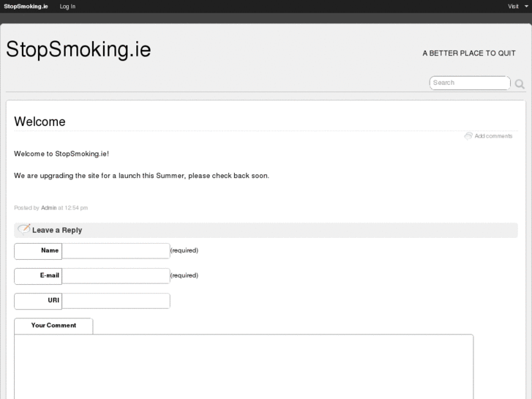Viewport: 532px width, 399px height.
Task: Click the pencil icon beside Leave a Reply
Action: tap(24, 229)
